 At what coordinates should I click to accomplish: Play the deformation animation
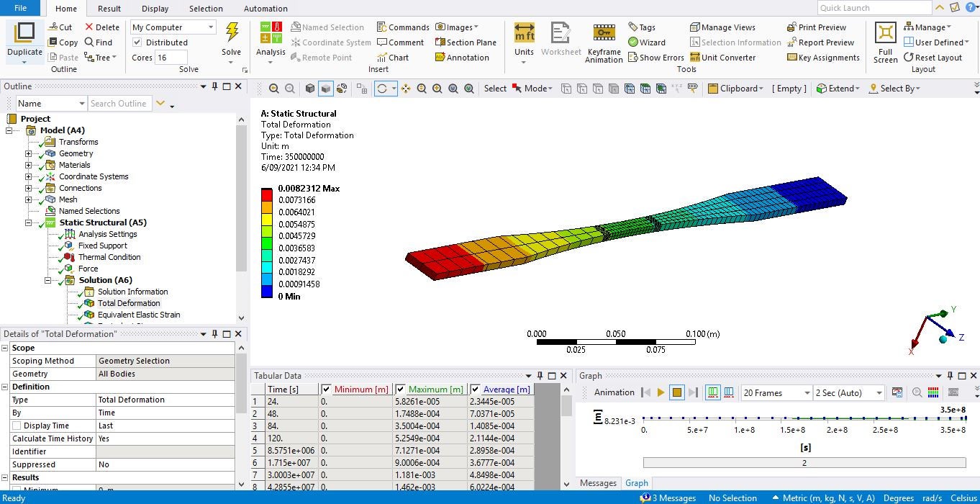click(x=661, y=392)
